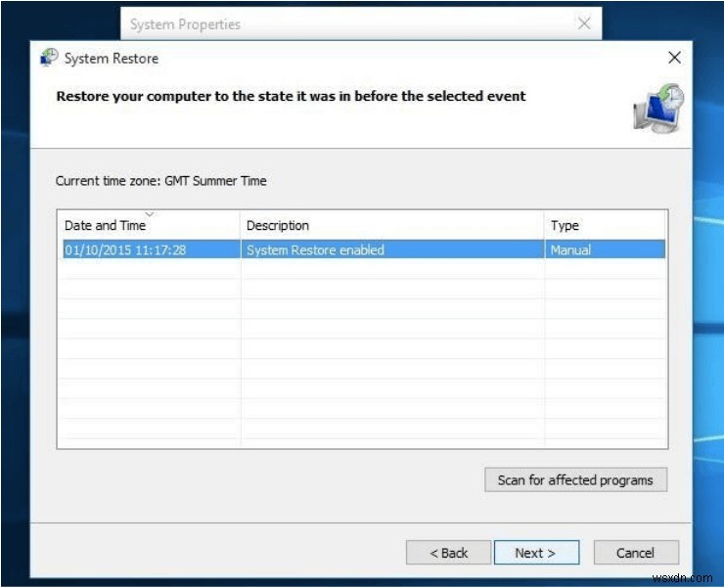The width and height of the screenshot is (724, 588).
Task: Close the System Properties window behind
Action: (x=584, y=23)
